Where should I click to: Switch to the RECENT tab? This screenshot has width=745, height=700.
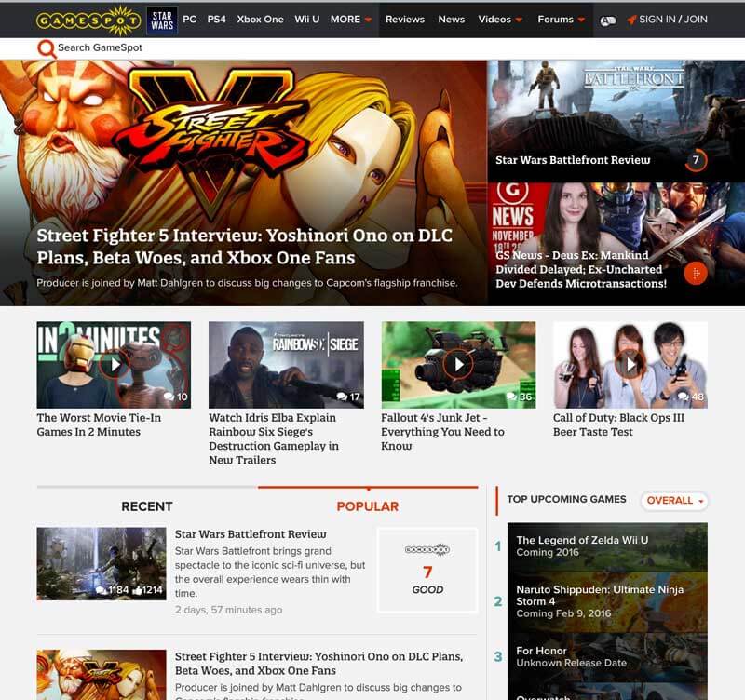(147, 505)
